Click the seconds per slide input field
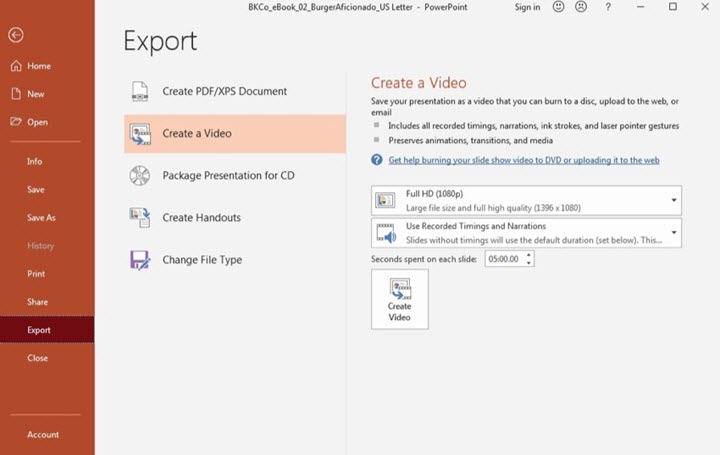The width and height of the screenshot is (720, 455). 504,259
